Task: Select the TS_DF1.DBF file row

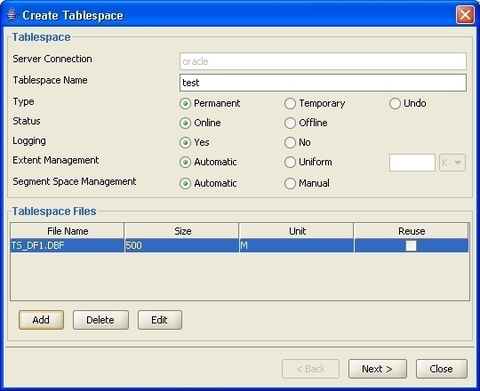Action: (239, 246)
